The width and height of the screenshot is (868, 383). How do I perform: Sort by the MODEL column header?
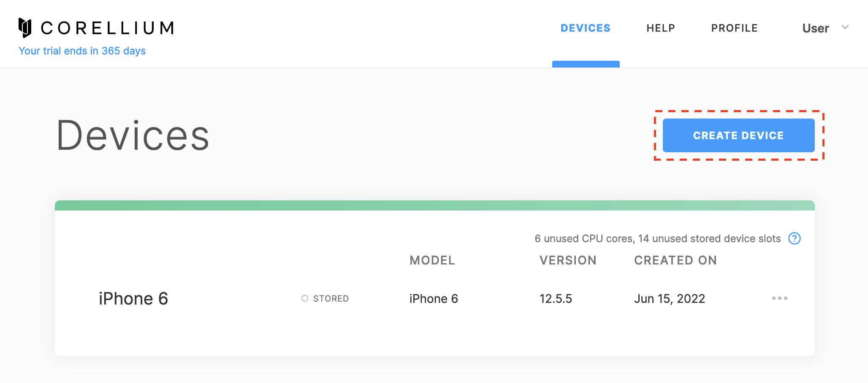click(432, 260)
